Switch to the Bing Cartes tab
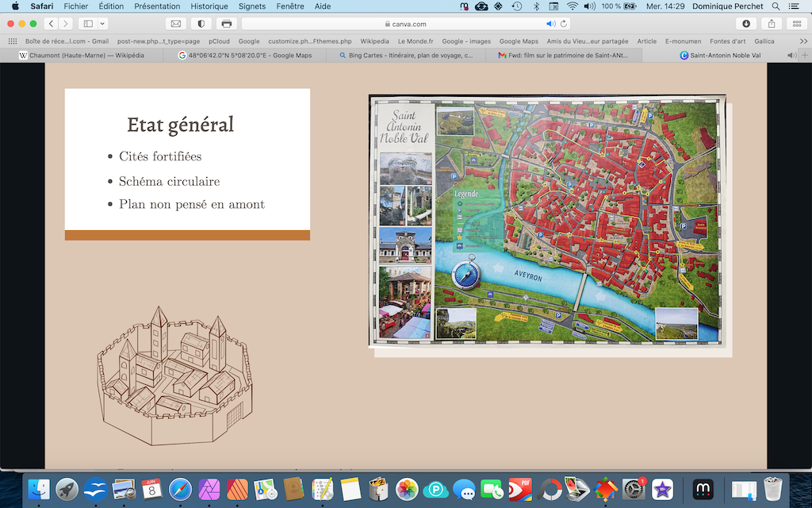 coord(406,56)
